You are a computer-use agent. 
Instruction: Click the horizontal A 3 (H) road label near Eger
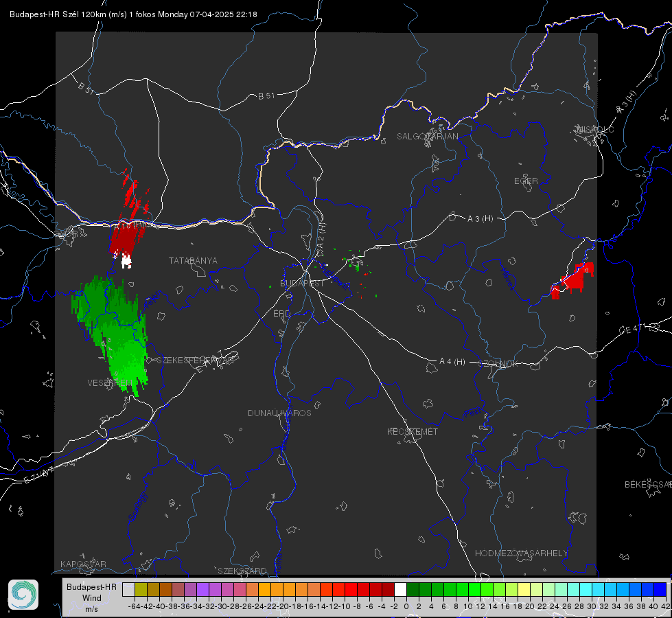tap(480, 219)
